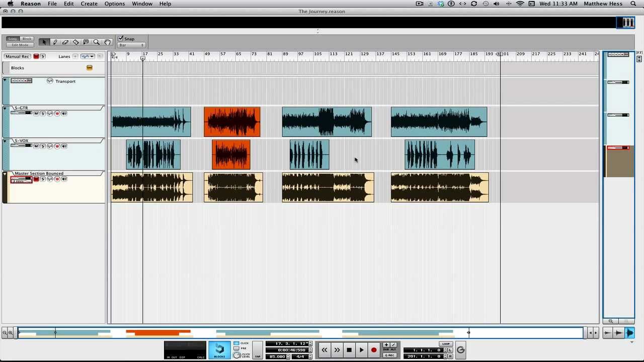Record enable S-GTR track
The image size is (644, 362).
[x=57, y=114]
